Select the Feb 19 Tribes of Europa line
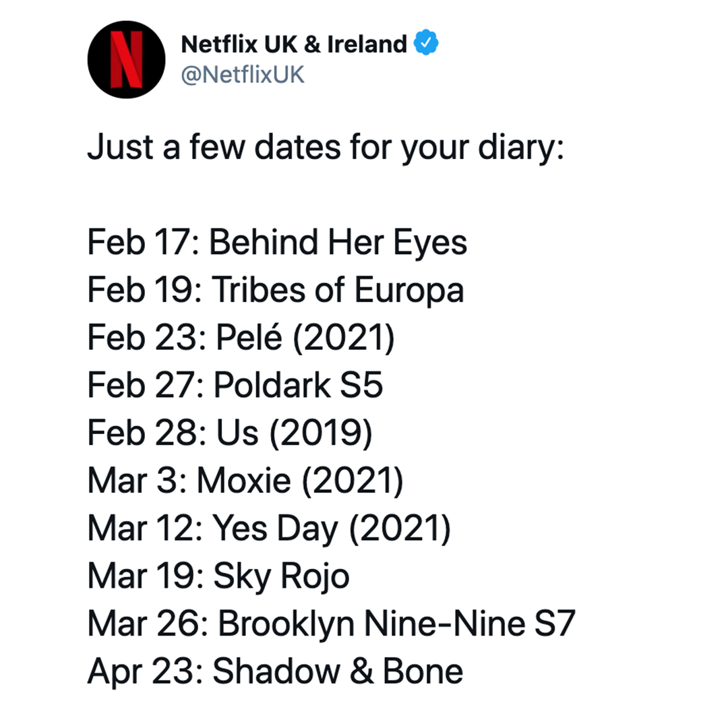728x728 pixels. [x=276, y=290]
